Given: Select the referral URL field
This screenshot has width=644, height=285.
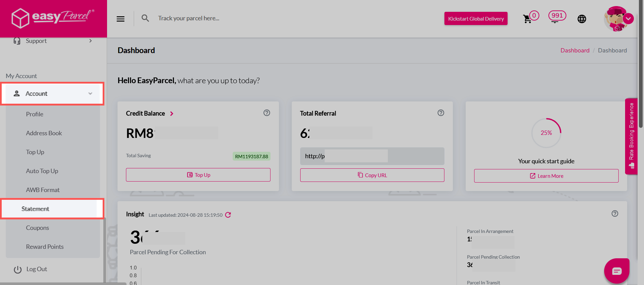Looking at the screenshot, I should coord(372,156).
